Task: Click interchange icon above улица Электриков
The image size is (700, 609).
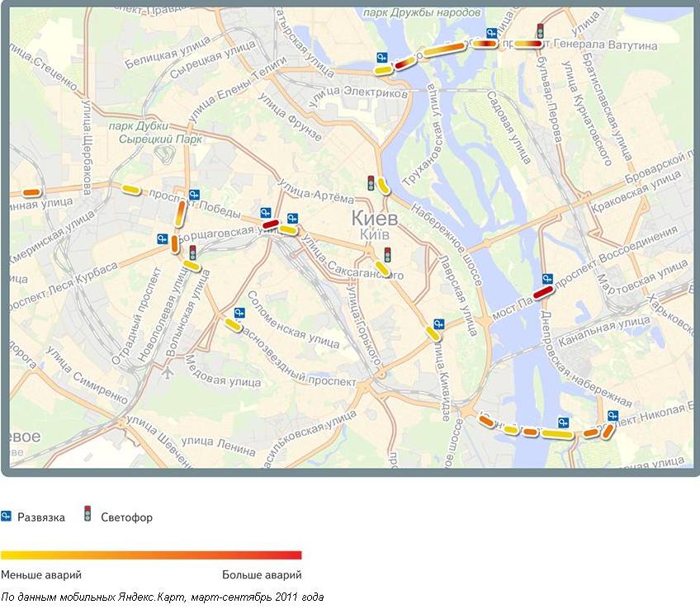Action: click(x=381, y=58)
